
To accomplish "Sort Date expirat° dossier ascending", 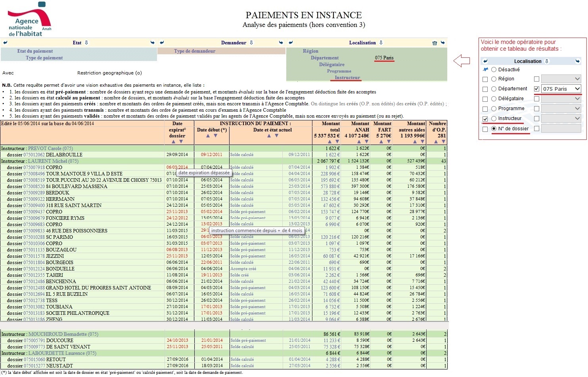I will 173,142.
